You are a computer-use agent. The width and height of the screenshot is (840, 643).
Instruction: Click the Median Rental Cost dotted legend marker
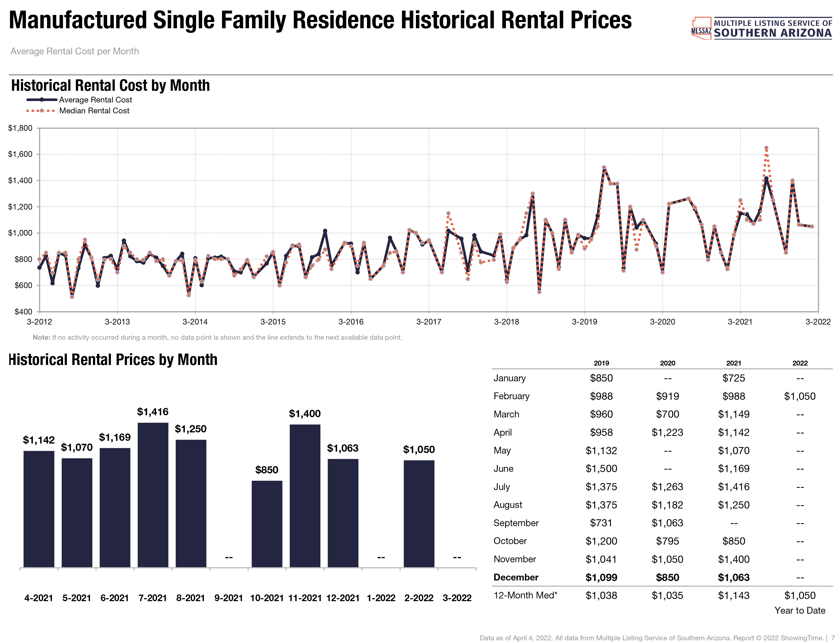pos(41,111)
